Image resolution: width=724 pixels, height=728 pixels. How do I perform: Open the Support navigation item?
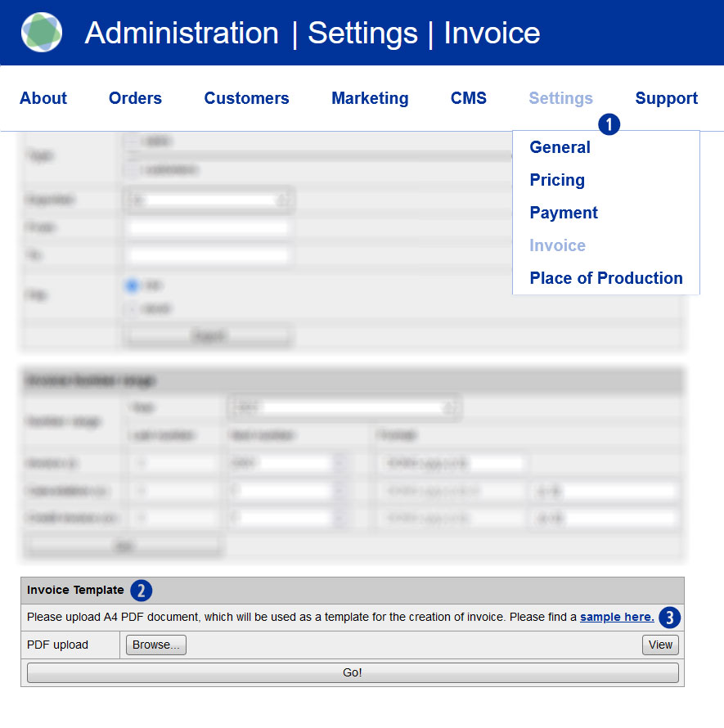[x=666, y=98]
